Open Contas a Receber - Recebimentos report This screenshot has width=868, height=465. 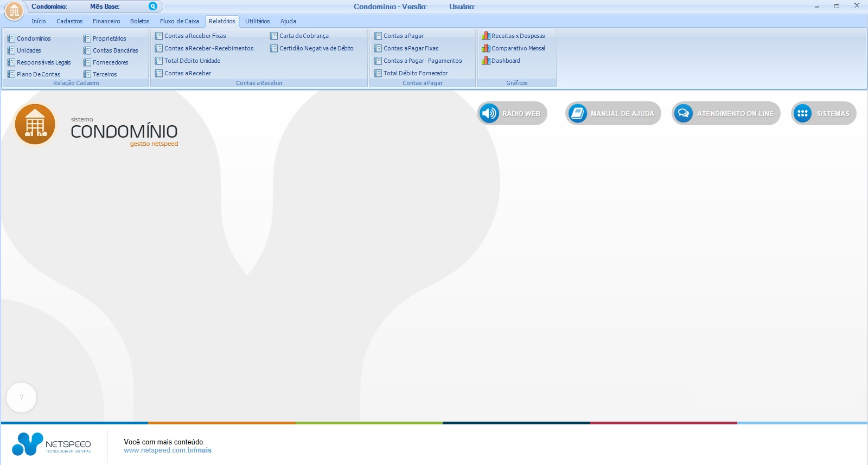pyautogui.click(x=205, y=48)
